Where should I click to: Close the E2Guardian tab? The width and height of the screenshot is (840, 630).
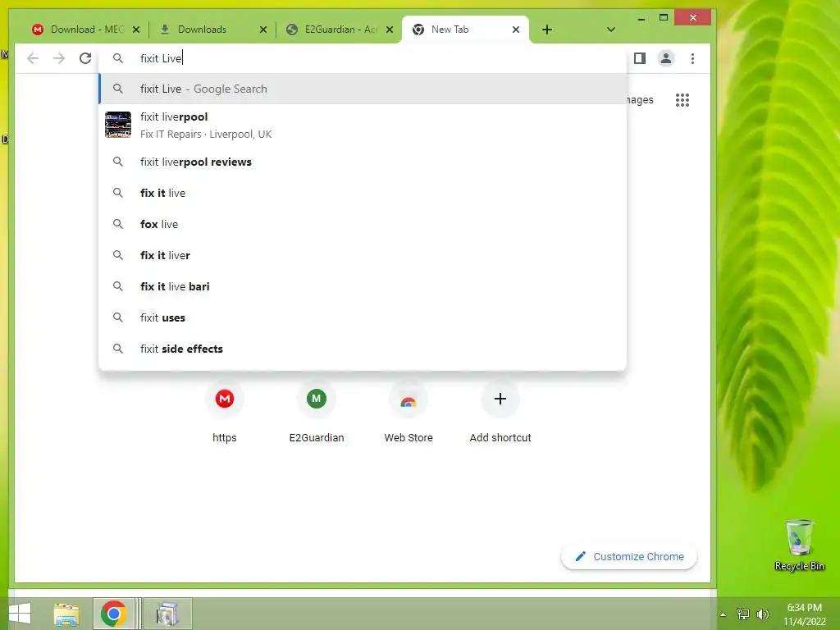coord(390,30)
